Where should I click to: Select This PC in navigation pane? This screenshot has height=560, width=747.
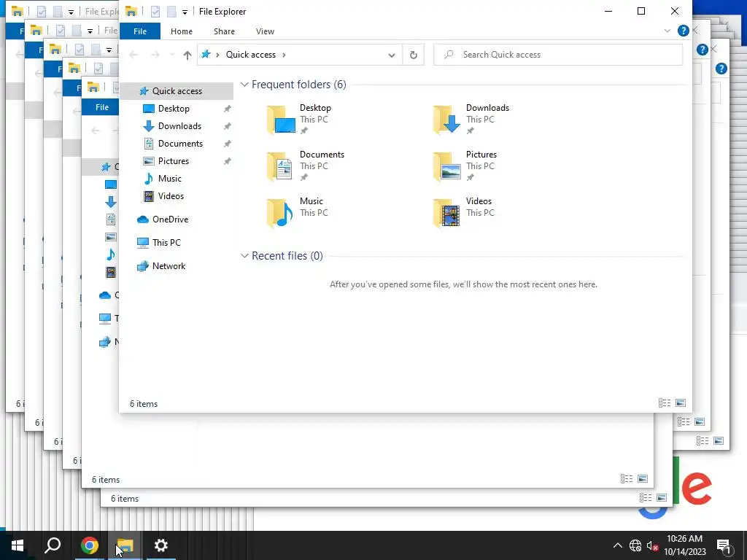coord(166,243)
